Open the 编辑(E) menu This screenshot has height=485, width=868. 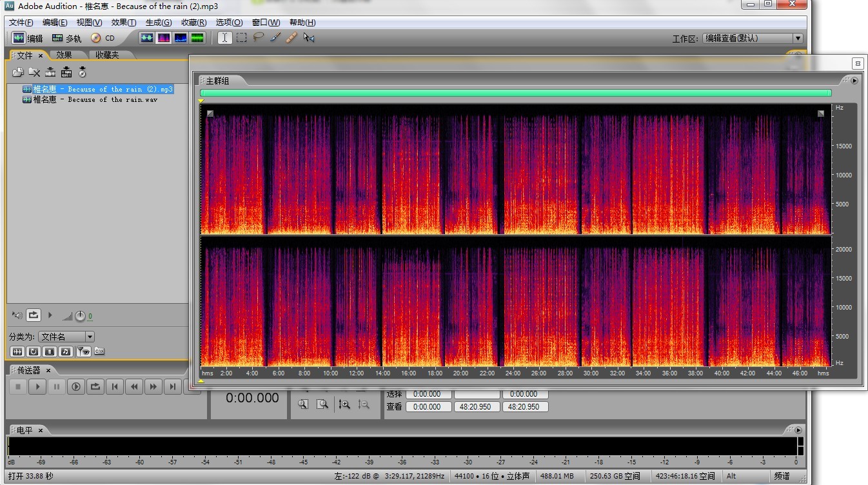tap(55, 23)
